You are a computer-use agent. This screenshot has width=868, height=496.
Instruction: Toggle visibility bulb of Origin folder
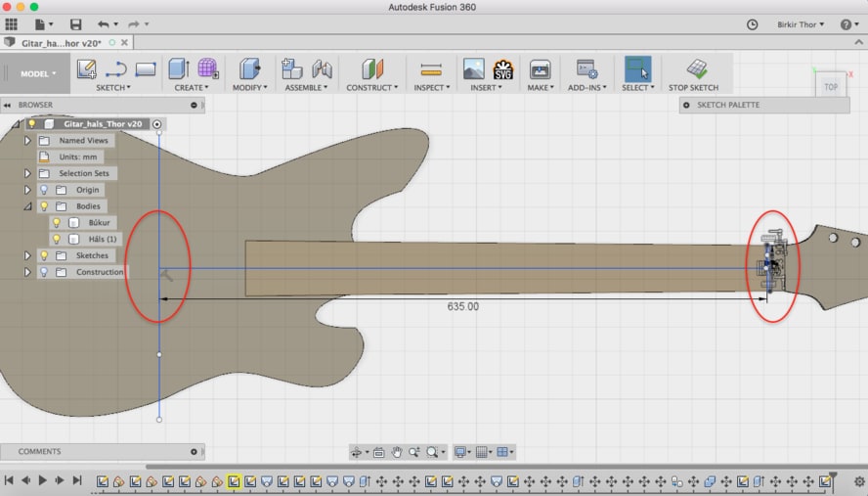point(44,190)
